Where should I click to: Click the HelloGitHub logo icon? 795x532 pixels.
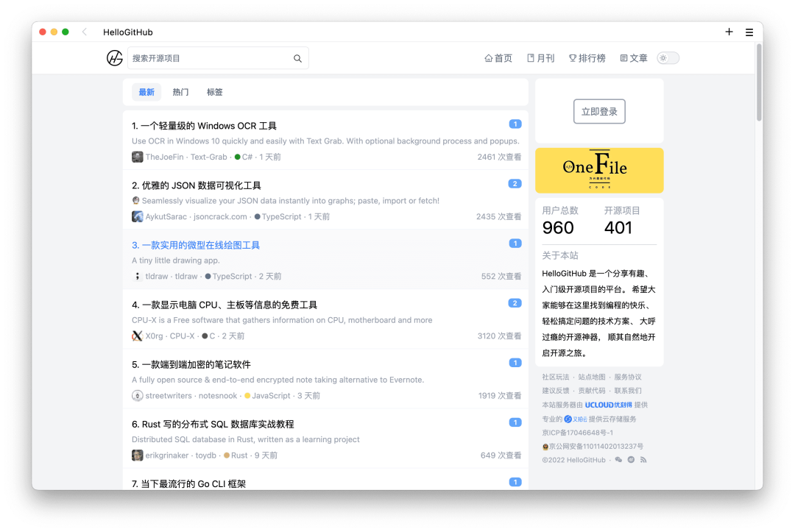[115, 58]
